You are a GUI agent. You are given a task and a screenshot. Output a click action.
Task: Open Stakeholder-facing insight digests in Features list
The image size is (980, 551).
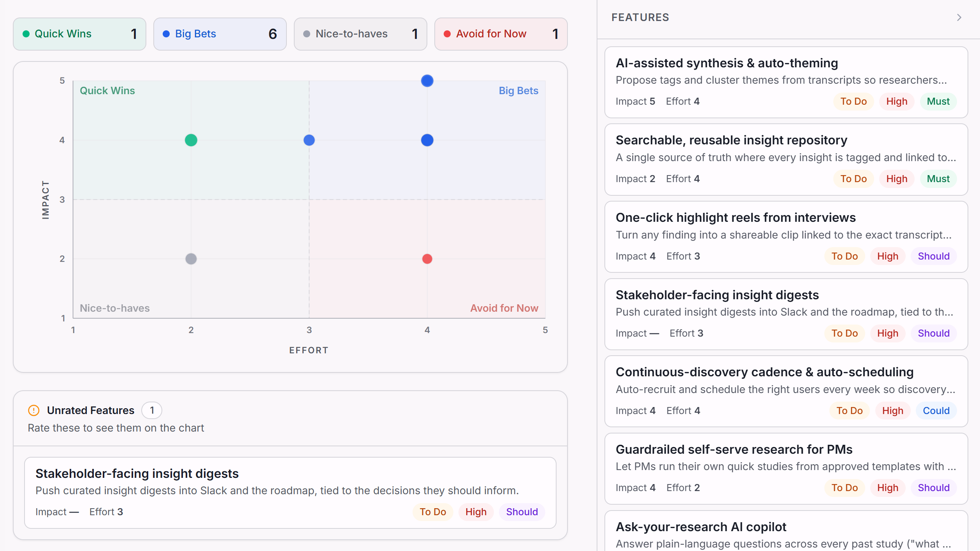pos(786,314)
